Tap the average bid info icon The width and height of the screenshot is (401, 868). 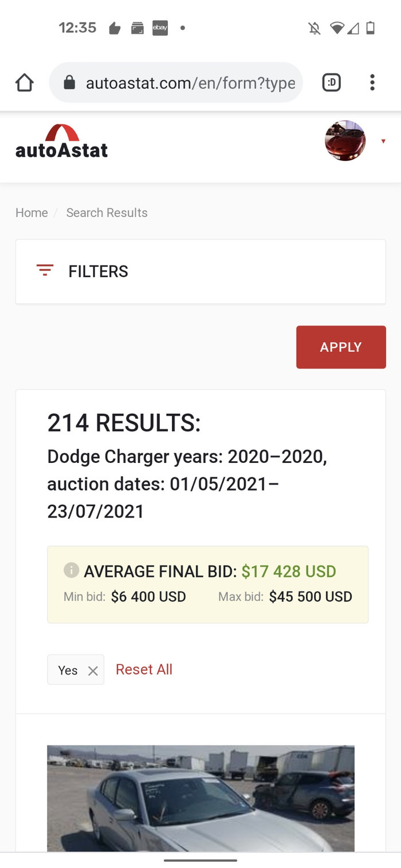[71, 570]
